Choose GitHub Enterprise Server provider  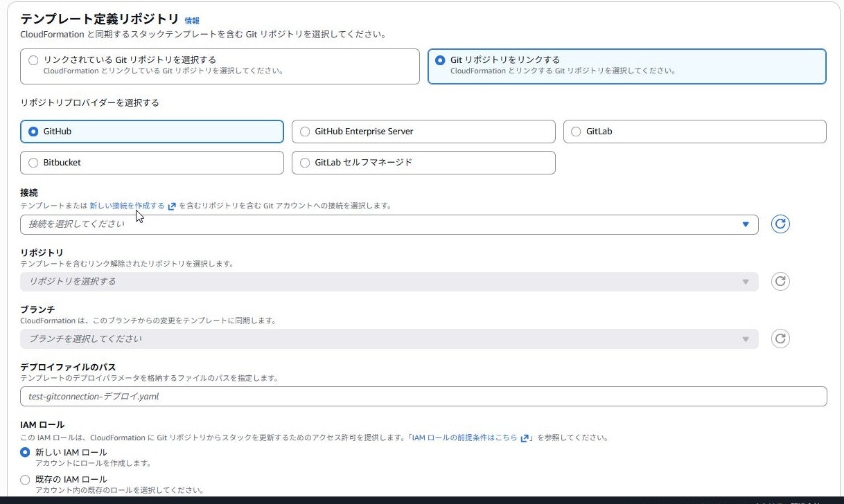pos(423,132)
